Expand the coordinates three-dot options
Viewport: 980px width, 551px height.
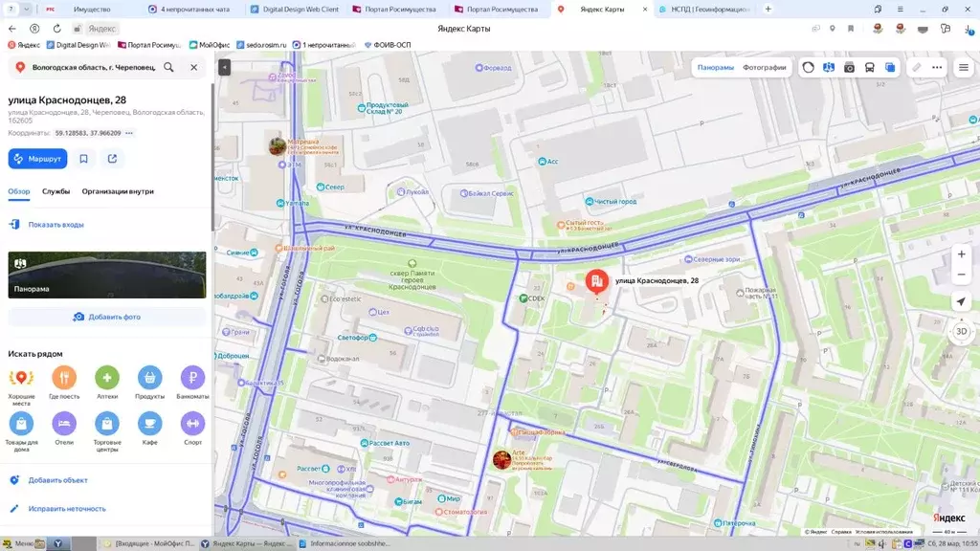coord(129,133)
